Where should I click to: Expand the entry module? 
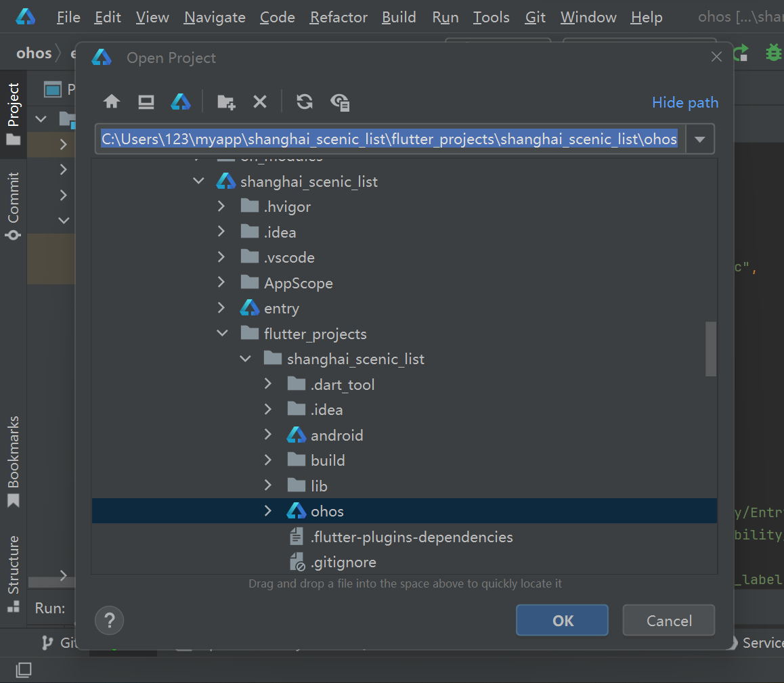(221, 308)
